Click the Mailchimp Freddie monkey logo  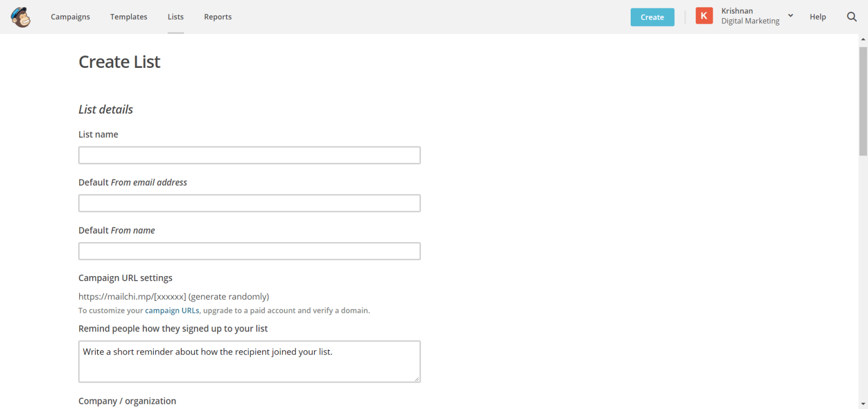(20, 17)
